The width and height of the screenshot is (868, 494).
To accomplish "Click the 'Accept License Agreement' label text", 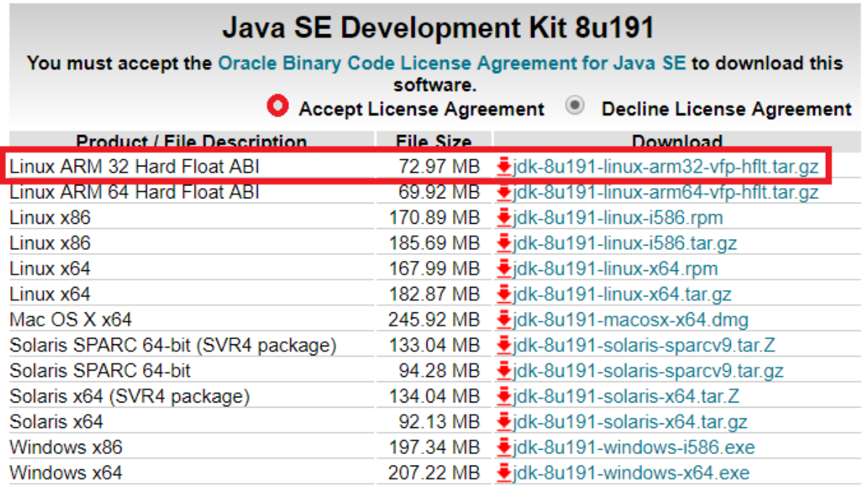I will 421,109.
